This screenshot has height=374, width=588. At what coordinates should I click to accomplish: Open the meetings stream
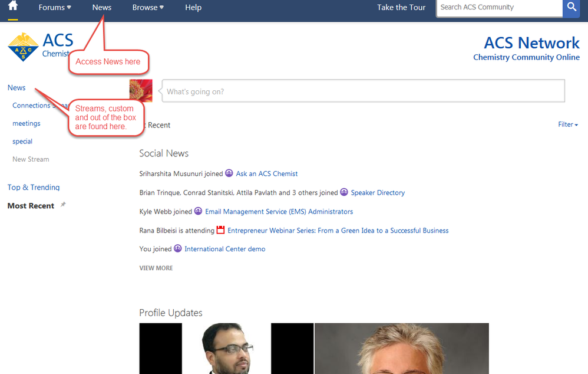pyautogui.click(x=27, y=123)
